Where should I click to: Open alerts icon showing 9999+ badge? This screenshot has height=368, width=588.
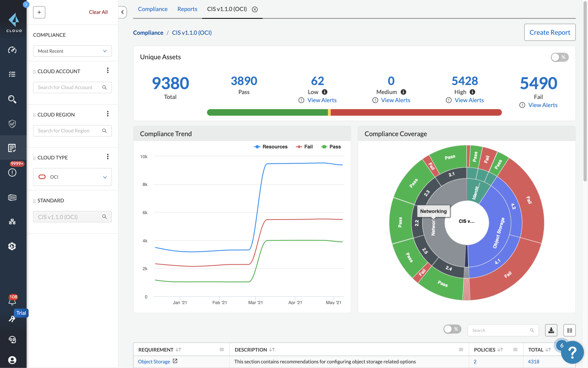point(12,172)
